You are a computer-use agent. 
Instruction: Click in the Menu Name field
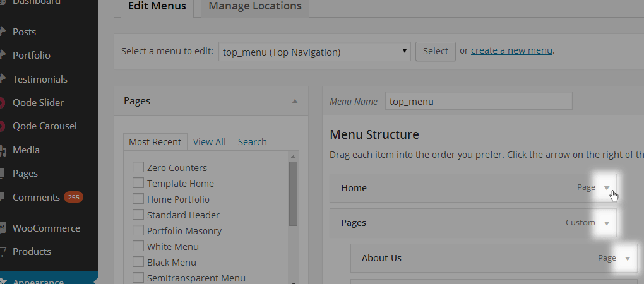pyautogui.click(x=479, y=101)
